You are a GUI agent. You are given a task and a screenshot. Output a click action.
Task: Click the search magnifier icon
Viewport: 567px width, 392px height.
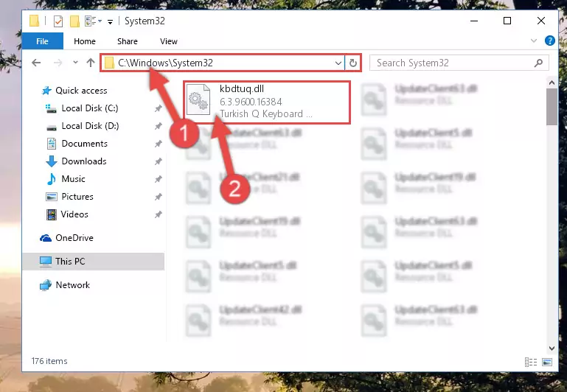[x=538, y=63]
